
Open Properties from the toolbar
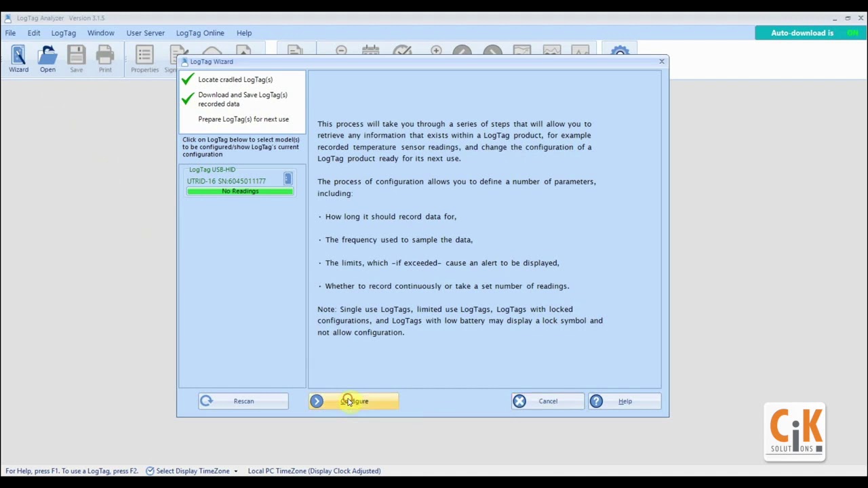(144, 58)
